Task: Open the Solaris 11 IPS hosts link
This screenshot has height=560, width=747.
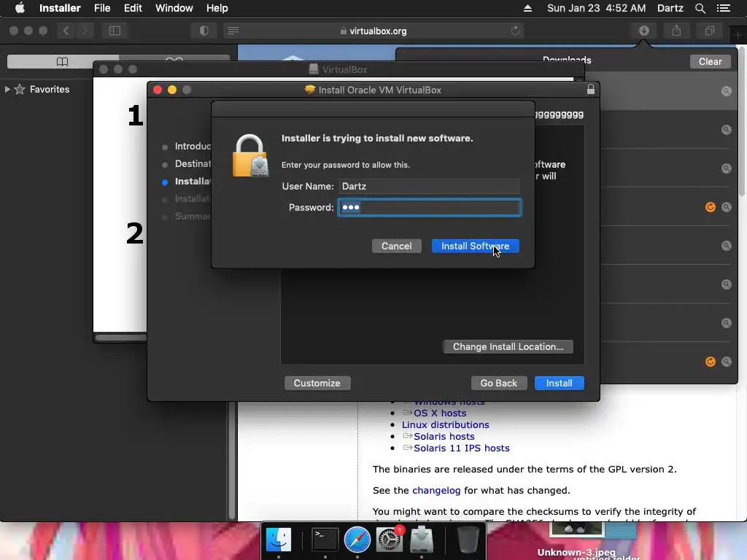Action: point(461,448)
